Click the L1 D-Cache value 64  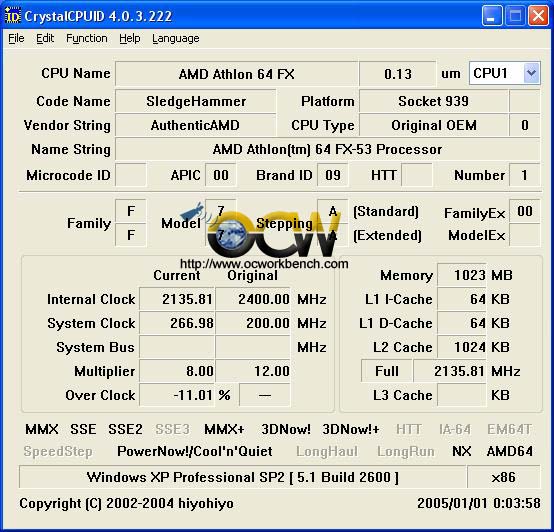click(x=462, y=323)
